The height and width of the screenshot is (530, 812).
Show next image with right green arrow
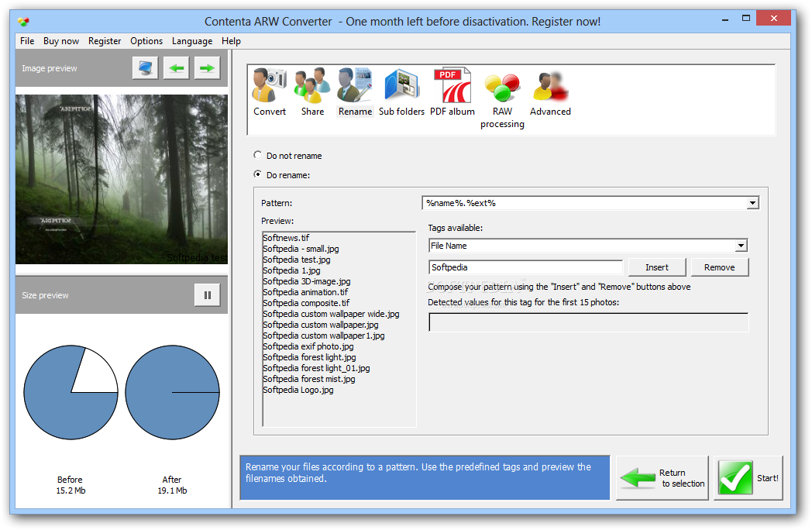pos(207,68)
